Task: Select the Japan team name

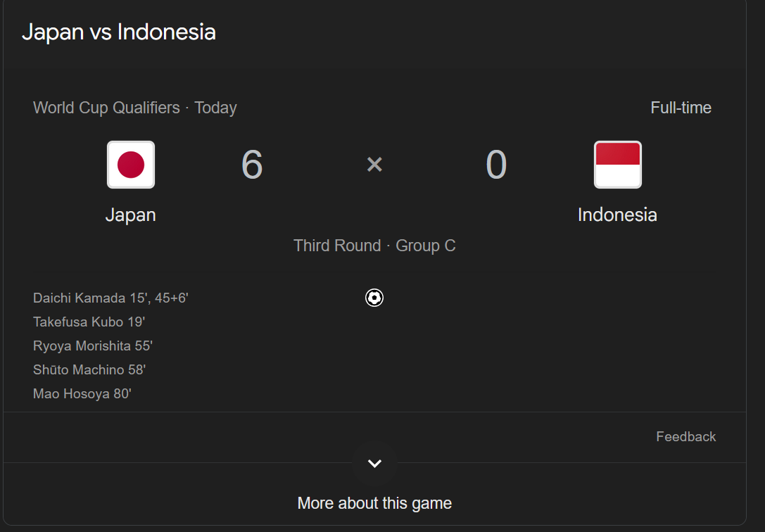Action: click(131, 215)
